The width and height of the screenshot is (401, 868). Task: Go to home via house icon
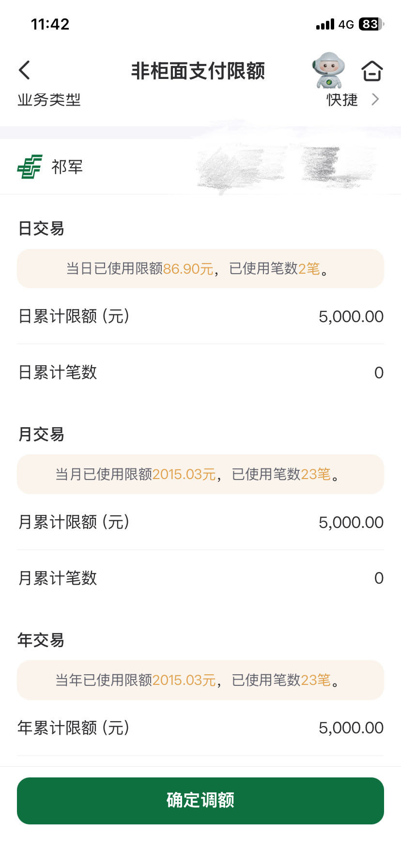pos(372,71)
